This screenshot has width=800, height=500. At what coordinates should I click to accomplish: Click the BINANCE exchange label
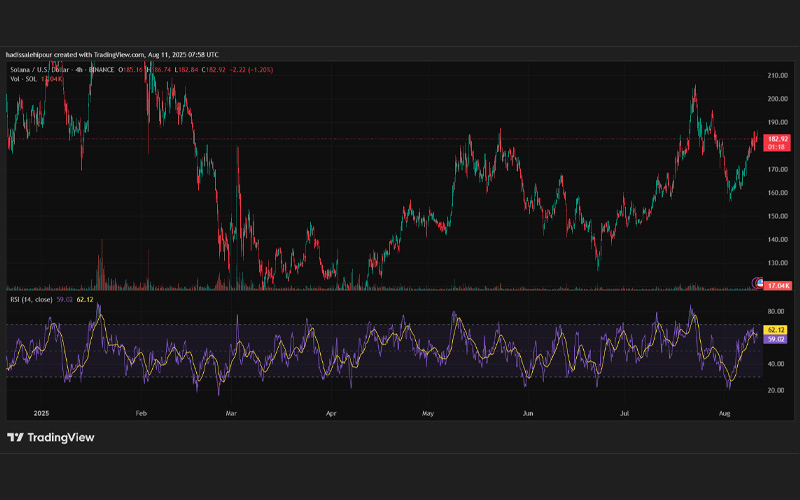point(101,70)
